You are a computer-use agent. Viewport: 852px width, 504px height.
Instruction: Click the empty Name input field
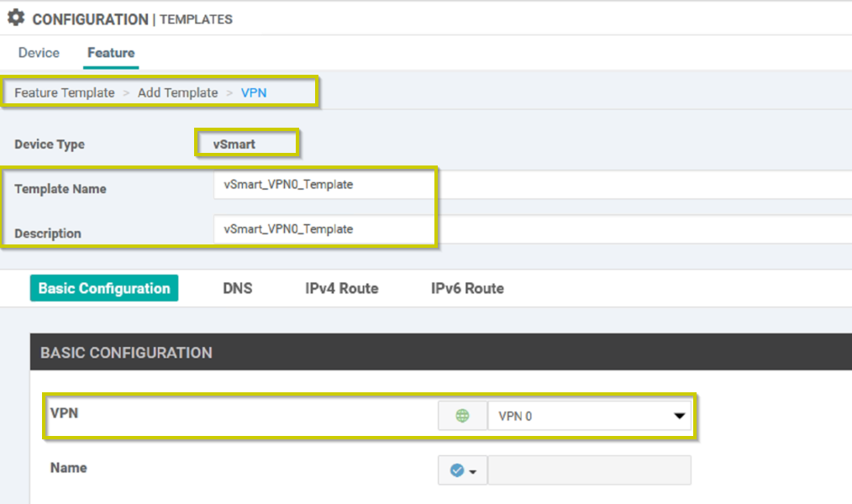click(x=590, y=470)
